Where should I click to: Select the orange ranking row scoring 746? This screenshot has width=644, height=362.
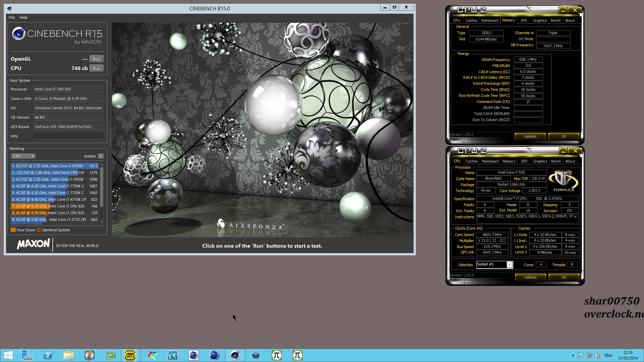[x=55, y=206]
